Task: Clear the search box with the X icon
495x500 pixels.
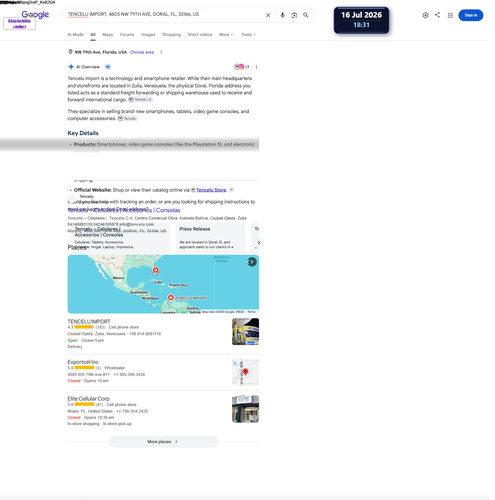Action: 268,15
